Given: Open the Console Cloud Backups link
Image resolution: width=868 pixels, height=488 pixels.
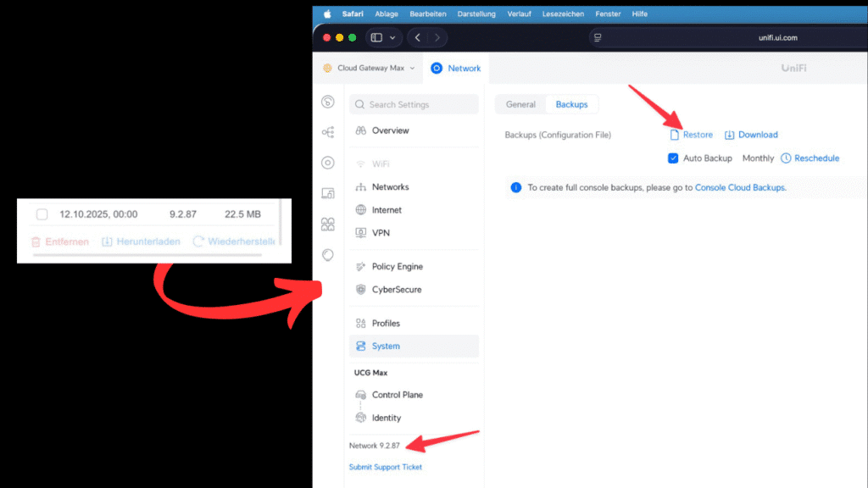Looking at the screenshot, I should click(740, 187).
